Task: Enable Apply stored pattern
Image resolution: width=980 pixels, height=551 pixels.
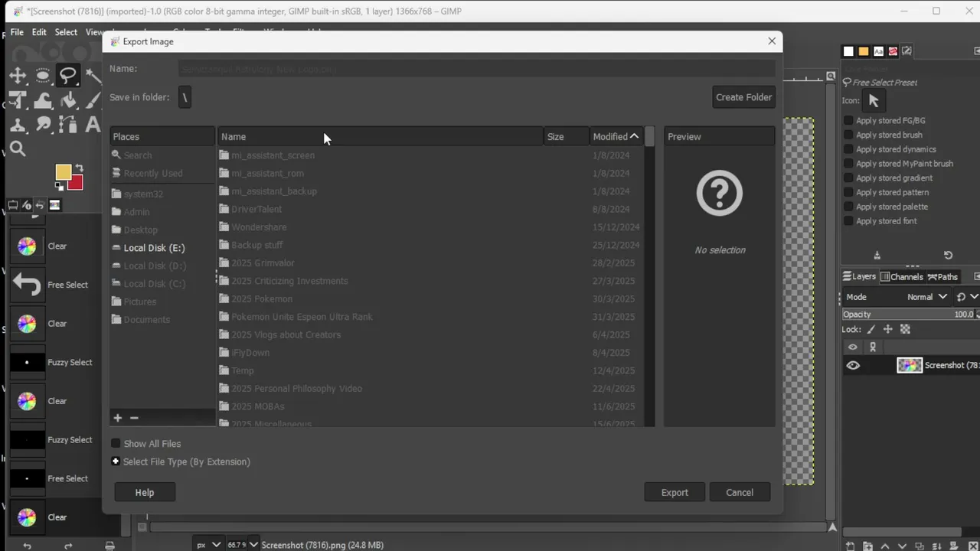Action: click(848, 192)
